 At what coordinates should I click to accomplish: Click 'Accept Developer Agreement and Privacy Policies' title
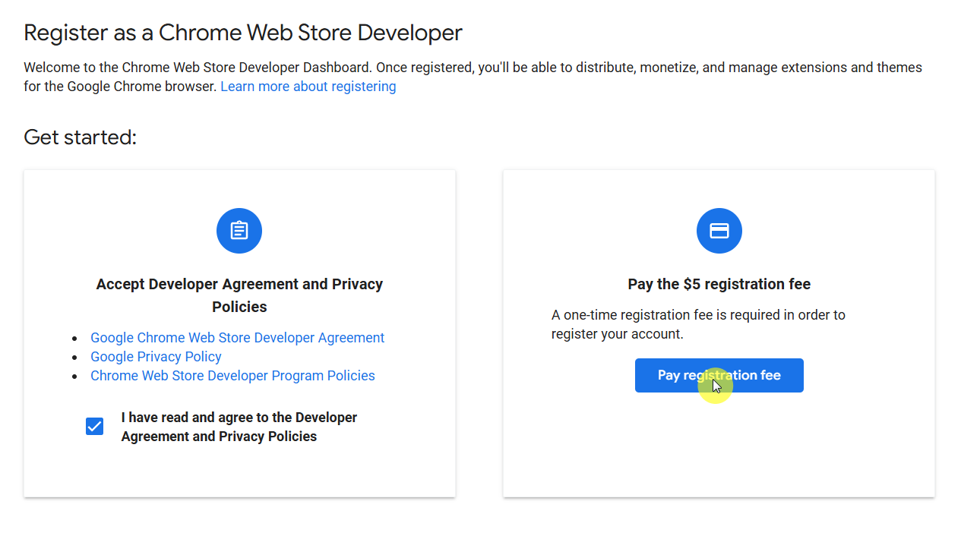click(239, 295)
